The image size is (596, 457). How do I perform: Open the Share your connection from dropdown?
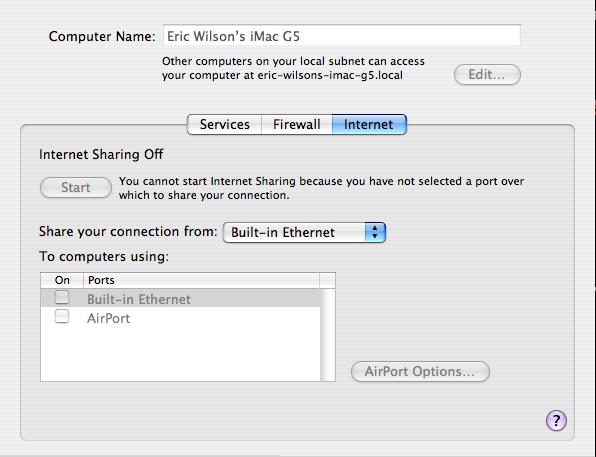pos(304,232)
